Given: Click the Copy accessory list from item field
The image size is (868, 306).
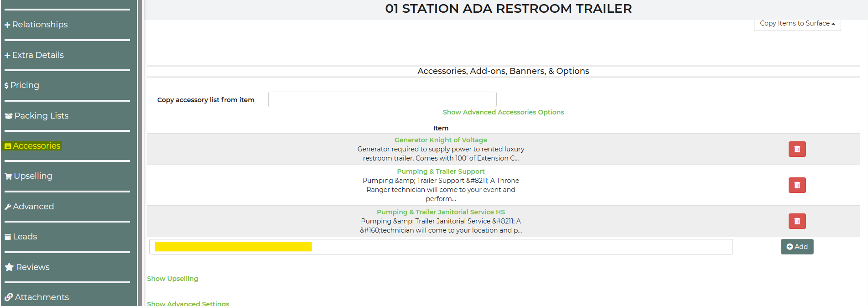Looking at the screenshot, I should (382, 99).
